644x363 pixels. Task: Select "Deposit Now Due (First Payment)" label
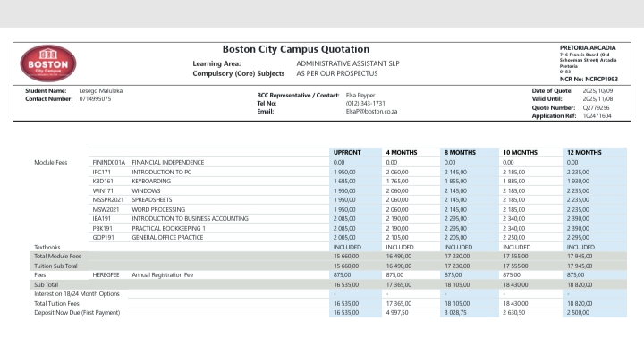click(x=77, y=313)
